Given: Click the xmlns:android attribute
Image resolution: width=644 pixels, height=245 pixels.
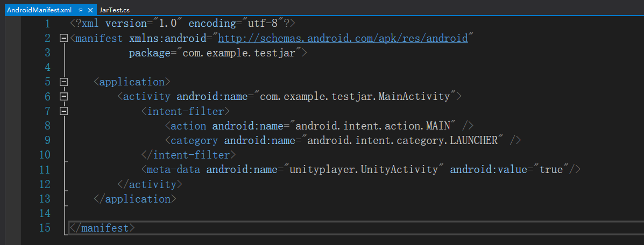Looking at the screenshot, I should point(167,39).
